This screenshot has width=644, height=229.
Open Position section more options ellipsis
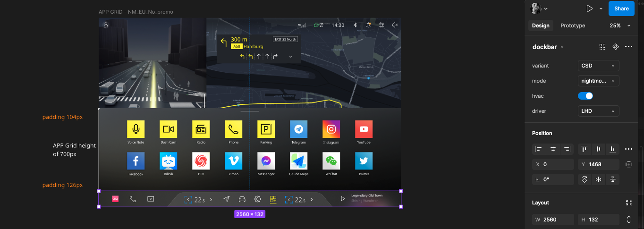(x=628, y=149)
